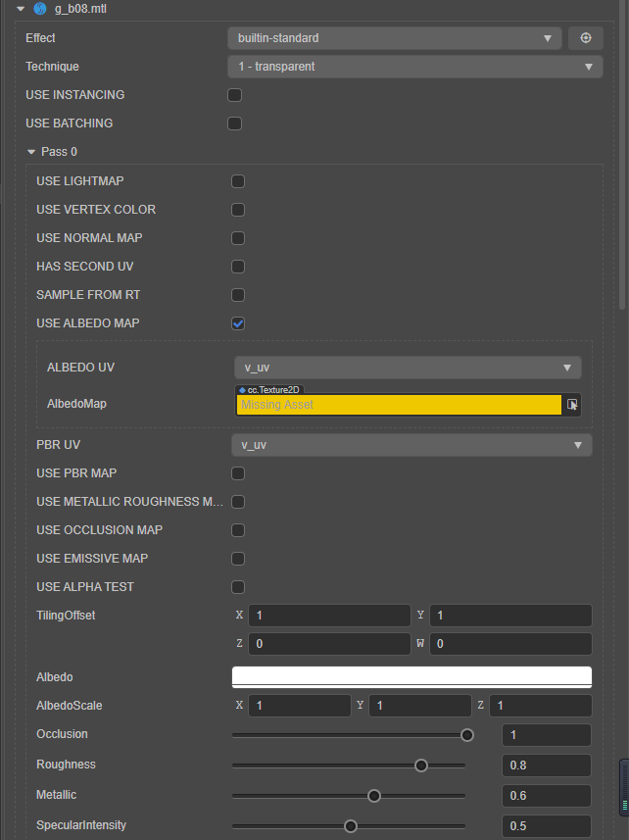Click the locate effect target icon
This screenshot has height=840, width=629.
click(x=586, y=38)
